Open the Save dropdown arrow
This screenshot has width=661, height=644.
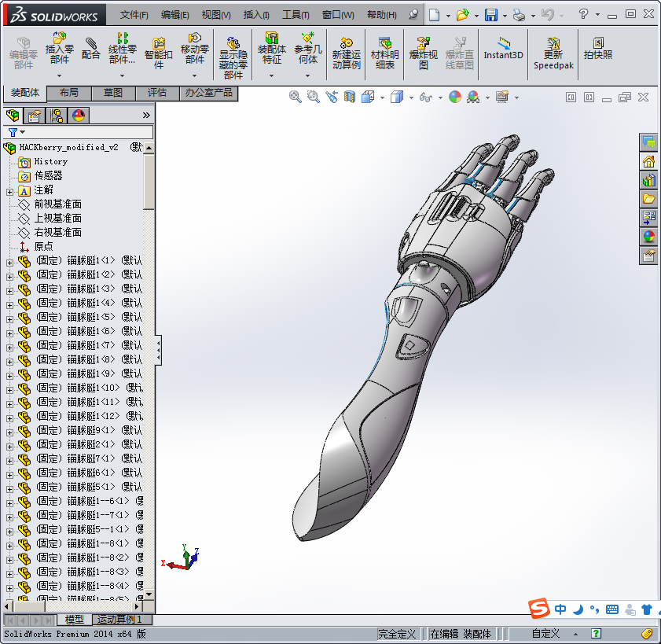coord(505,16)
